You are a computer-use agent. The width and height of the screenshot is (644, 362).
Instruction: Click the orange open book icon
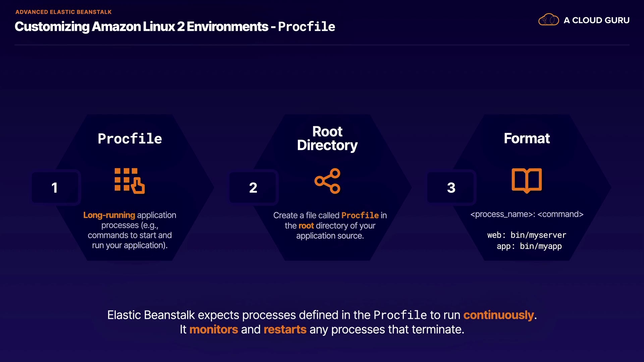click(527, 180)
